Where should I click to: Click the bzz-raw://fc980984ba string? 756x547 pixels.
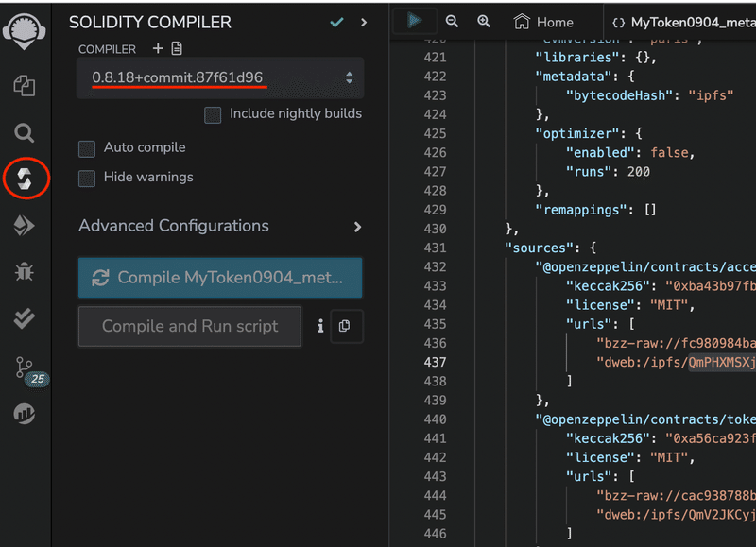pyautogui.click(x=676, y=343)
